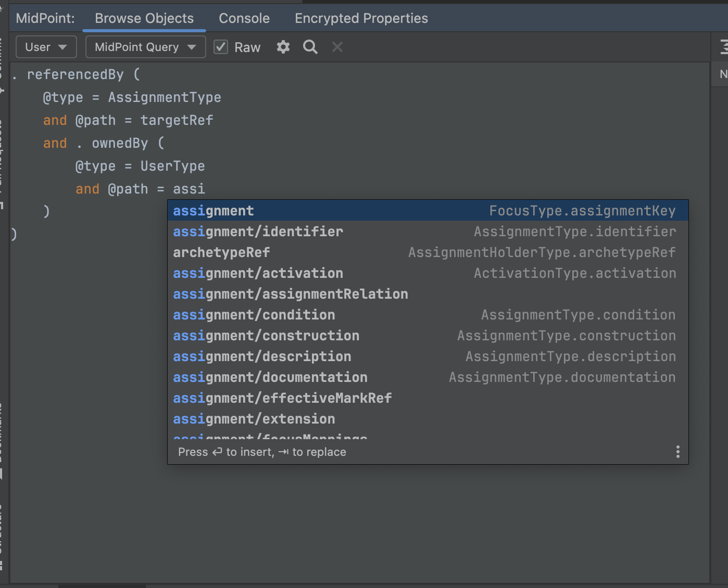The height and width of the screenshot is (588, 728).
Task: Select the assignment/activation entry
Action: 258,273
